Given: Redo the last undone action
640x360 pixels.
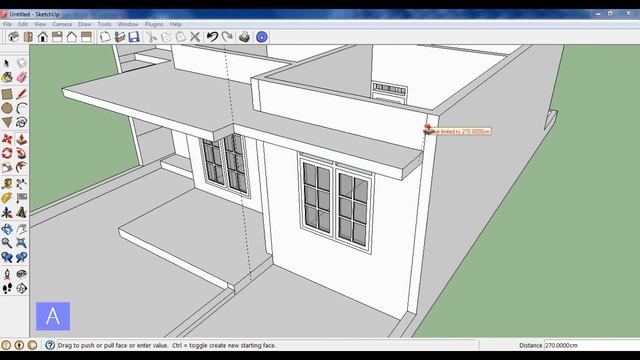Looking at the screenshot, I should 227,37.
